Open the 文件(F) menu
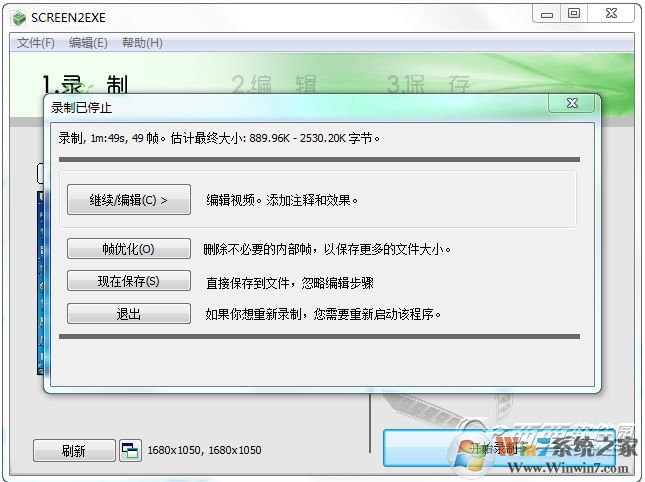The height and width of the screenshot is (482, 645). [x=36, y=42]
